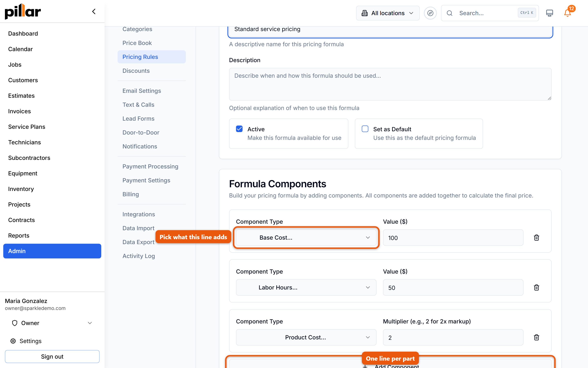Open Data Import page
The height and width of the screenshot is (368, 588).
click(x=138, y=228)
